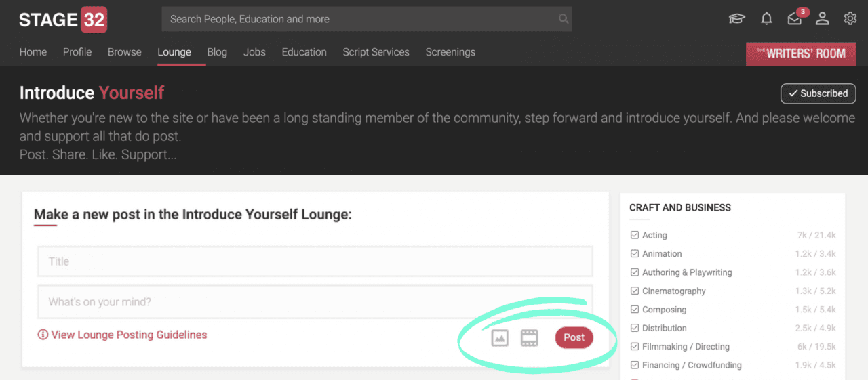Open the Jobs tab
The width and height of the screenshot is (868, 380).
tap(254, 52)
